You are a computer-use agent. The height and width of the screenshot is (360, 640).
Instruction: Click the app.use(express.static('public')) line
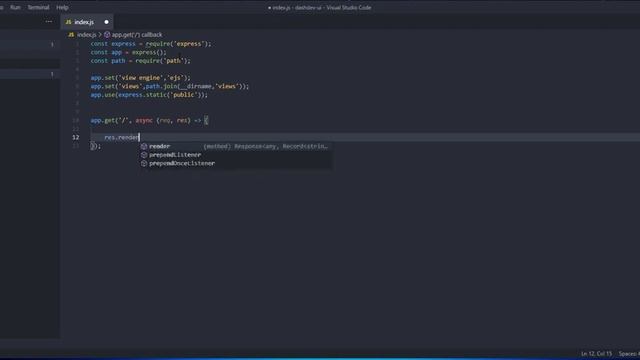[x=149, y=95]
